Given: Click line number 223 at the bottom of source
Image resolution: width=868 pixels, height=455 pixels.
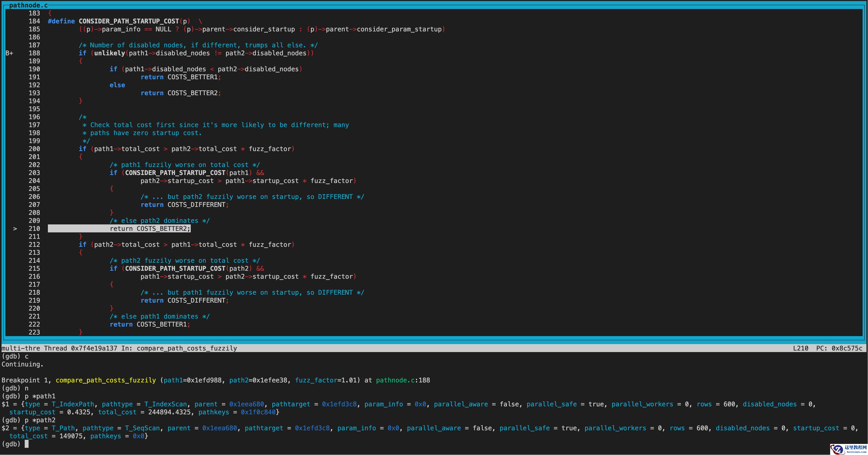Looking at the screenshot, I should coord(34,332).
